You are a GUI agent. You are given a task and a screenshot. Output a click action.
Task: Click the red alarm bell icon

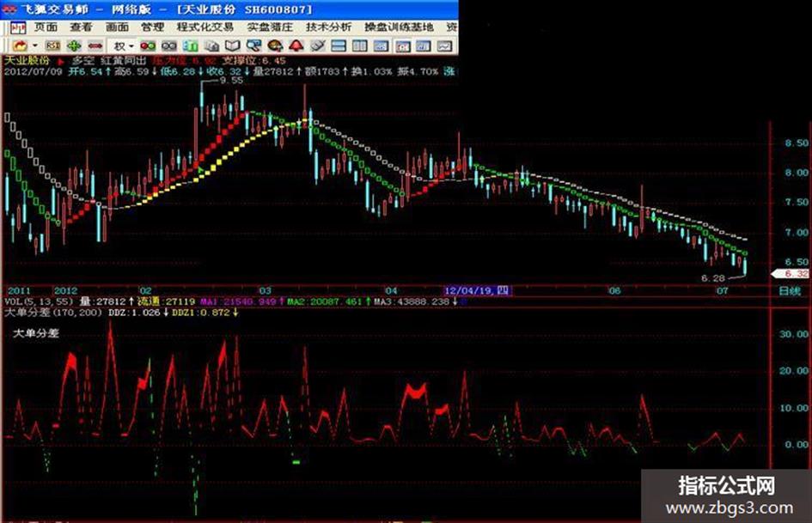click(x=296, y=46)
